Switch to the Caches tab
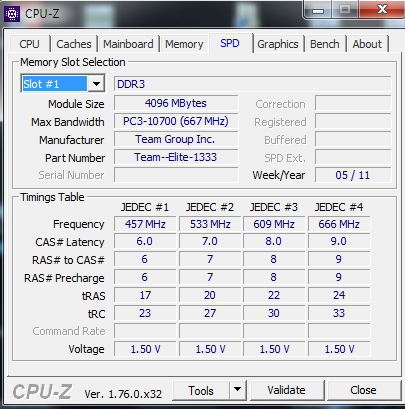Screen dimensions: 405x409 pyautogui.click(x=74, y=44)
